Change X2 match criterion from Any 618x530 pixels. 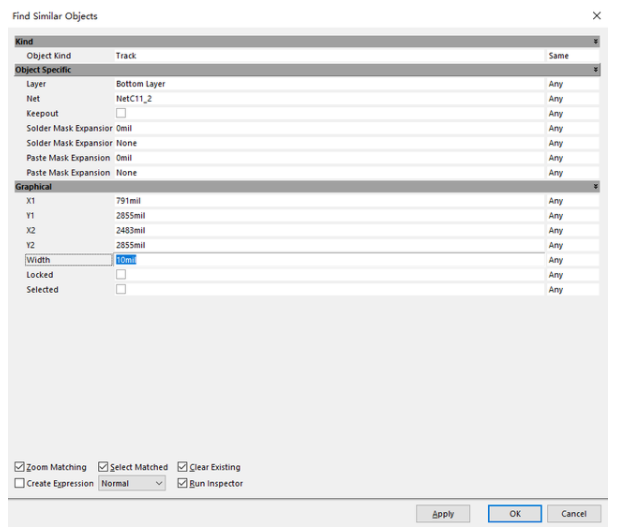573,231
